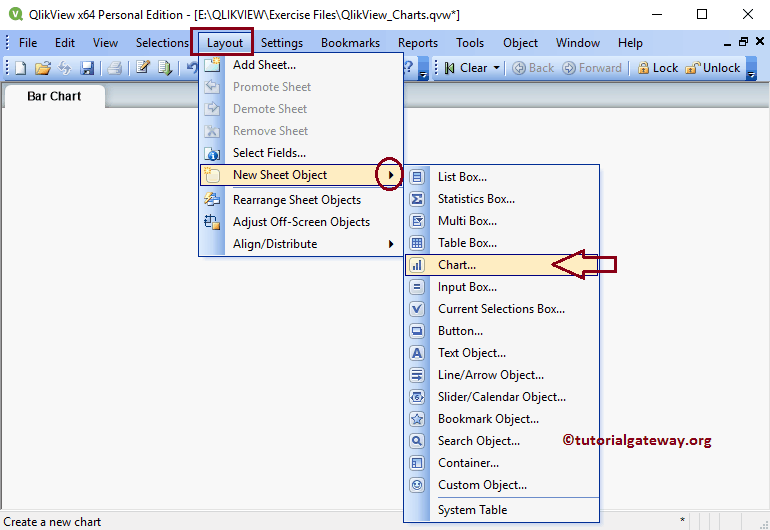Click the Statistics Box sigma icon
The image size is (770, 530).
417,199
